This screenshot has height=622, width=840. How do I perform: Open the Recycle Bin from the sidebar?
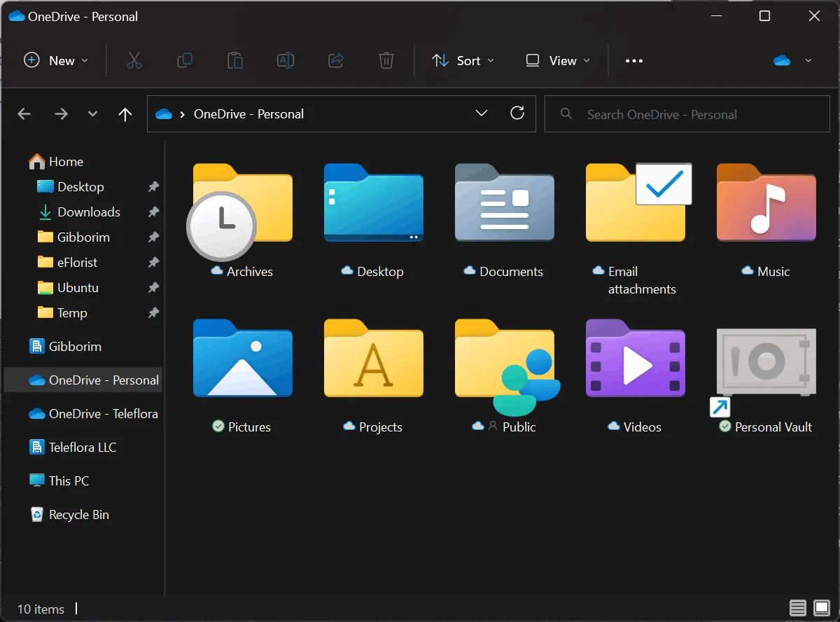[78, 514]
